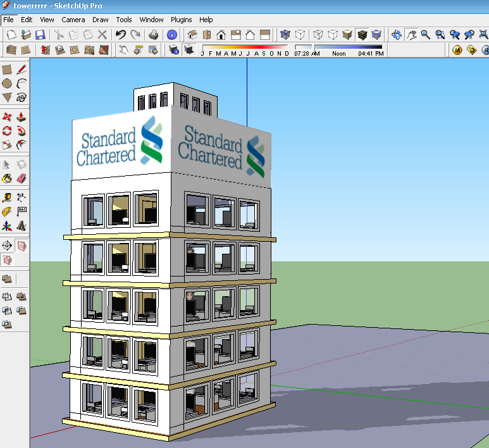Activate the Select arrow tool
The width and height of the screenshot is (489, 448).
tap(7, 165)
